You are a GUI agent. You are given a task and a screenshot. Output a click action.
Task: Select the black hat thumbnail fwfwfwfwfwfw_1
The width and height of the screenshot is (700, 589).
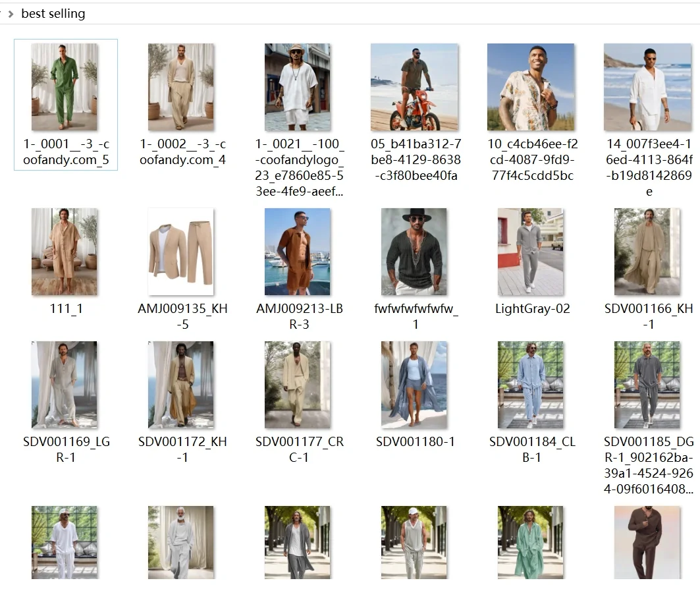[x=414, y=252]
